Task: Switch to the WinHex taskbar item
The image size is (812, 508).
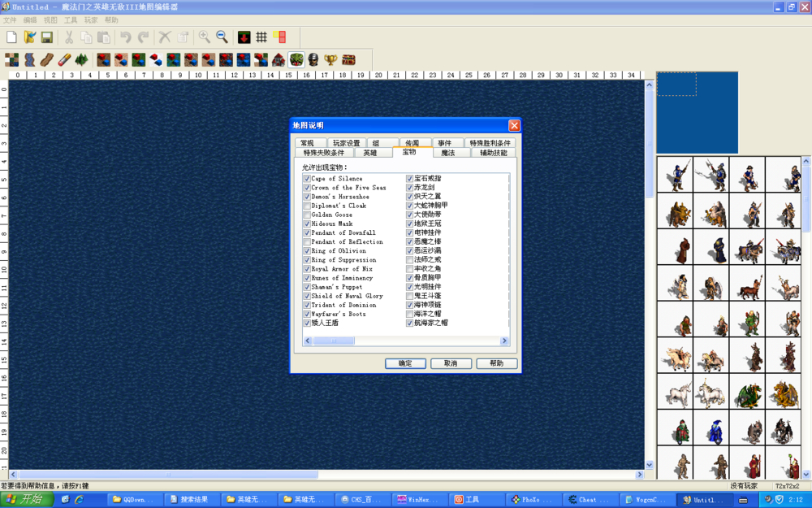Action: (418, 500)
